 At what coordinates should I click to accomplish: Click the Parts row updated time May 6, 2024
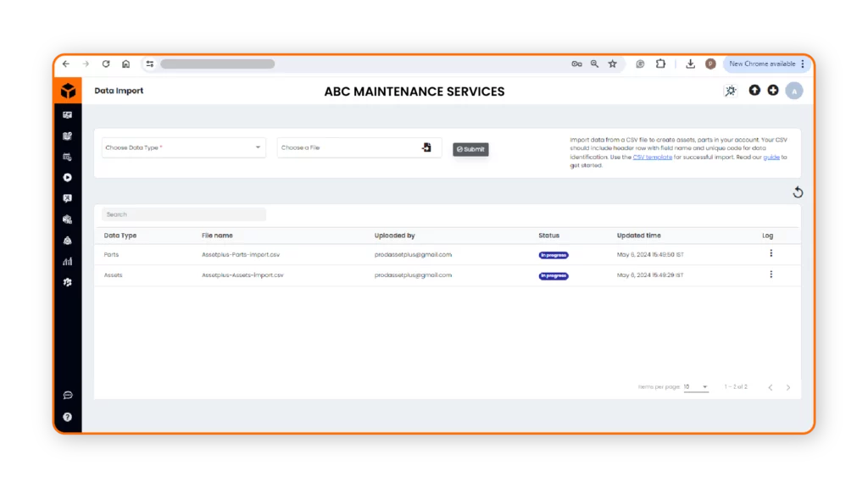(650, 254)
